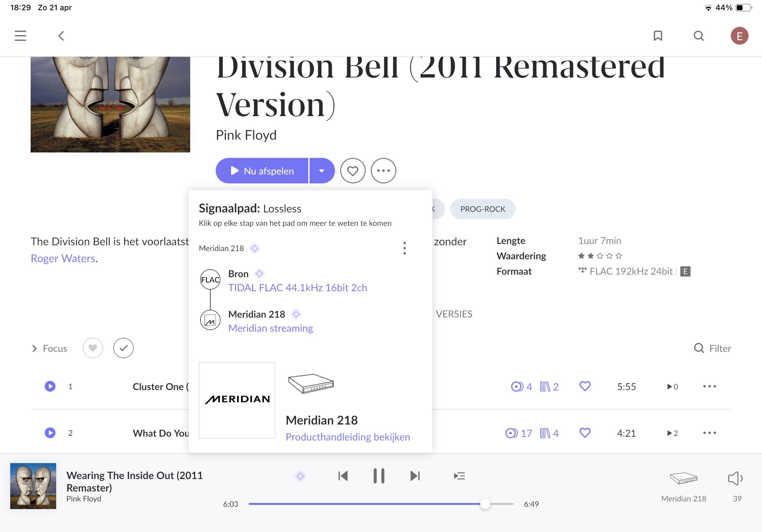Viewport: 762px width, 532px height.
Task: Click the Pink Floyd artist name under title
Action: [246, 135]
